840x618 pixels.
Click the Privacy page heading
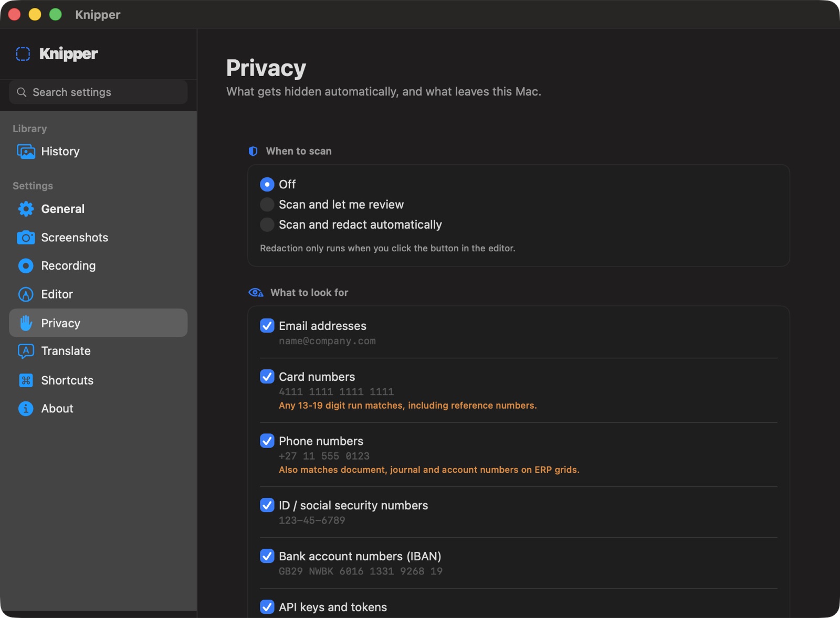pos(266,68)
